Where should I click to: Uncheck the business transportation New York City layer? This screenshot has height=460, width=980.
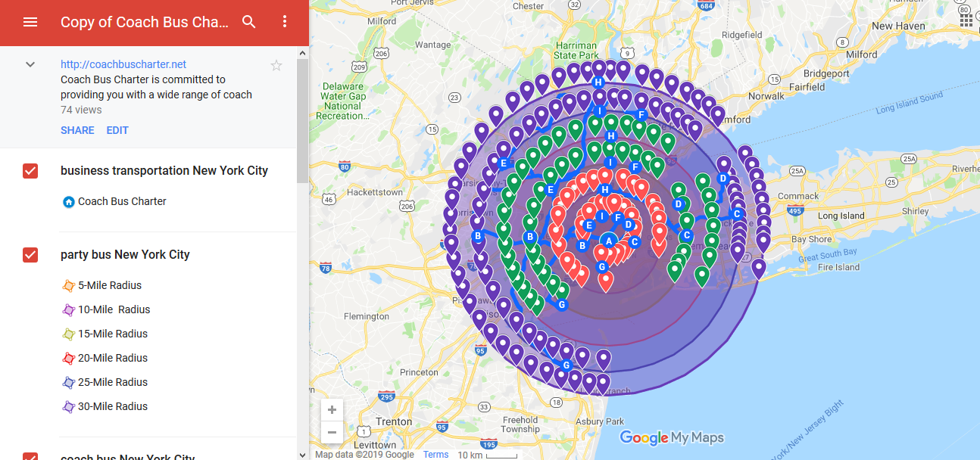pos(30,171)
